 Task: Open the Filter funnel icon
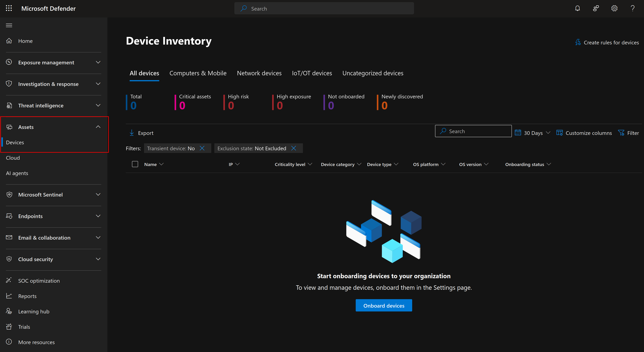click(621, 133)
